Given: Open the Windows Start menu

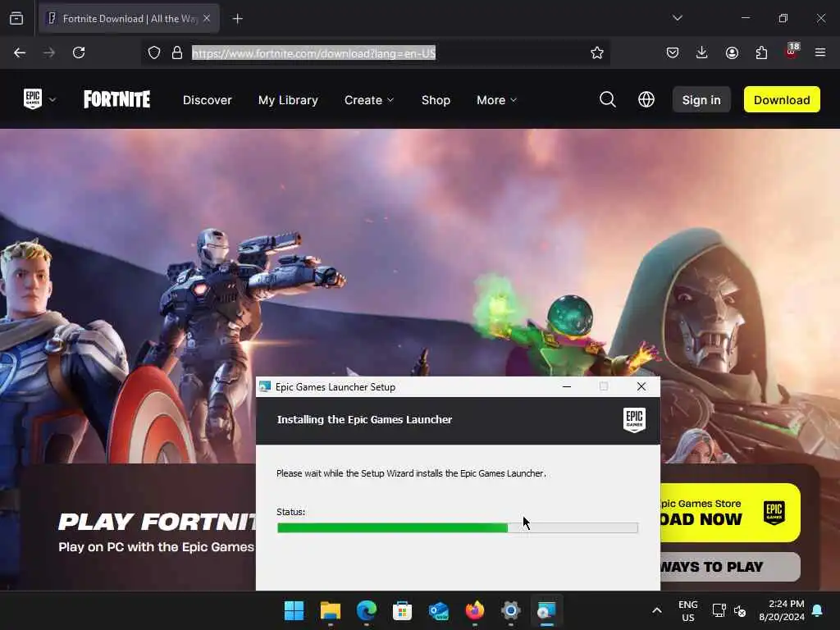Looking at the screenshot, I should pyautogui.click(x=294, y=610).
